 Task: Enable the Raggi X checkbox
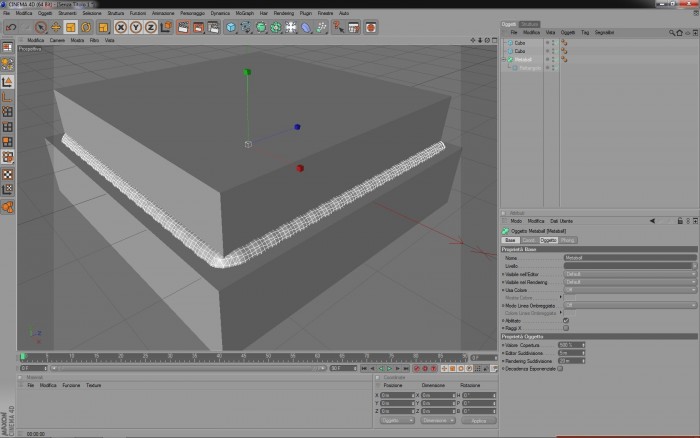click(x=566, y=328)
